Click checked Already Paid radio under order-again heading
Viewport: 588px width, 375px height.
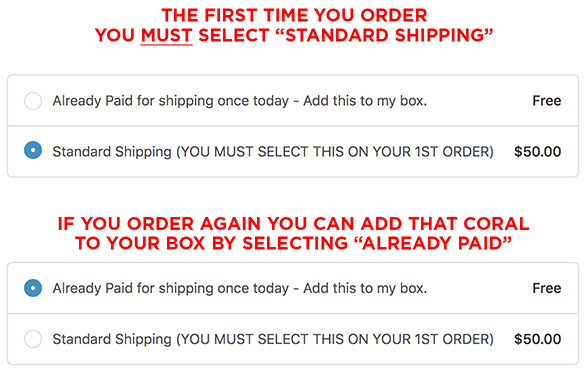pos(33,288)
